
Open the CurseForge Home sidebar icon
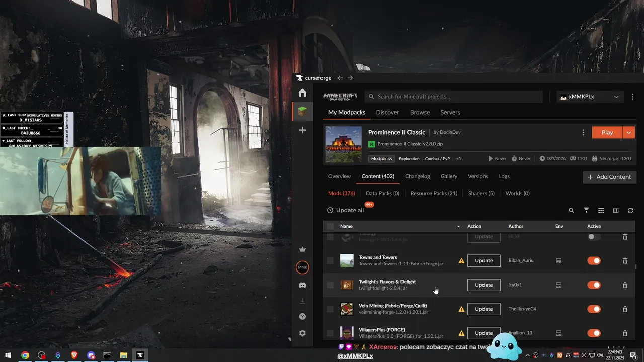[x=302, y=93]
